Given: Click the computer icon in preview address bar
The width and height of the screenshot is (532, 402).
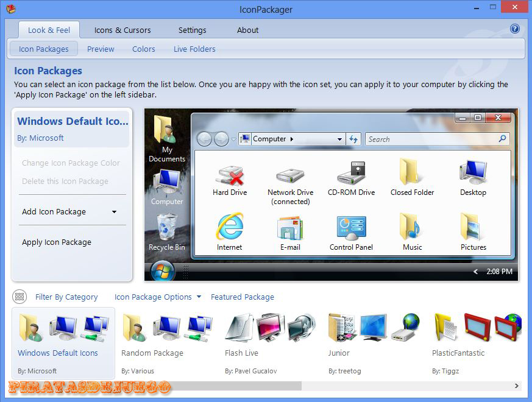Looking at the screenshot, I should click(x=244, y=139).
